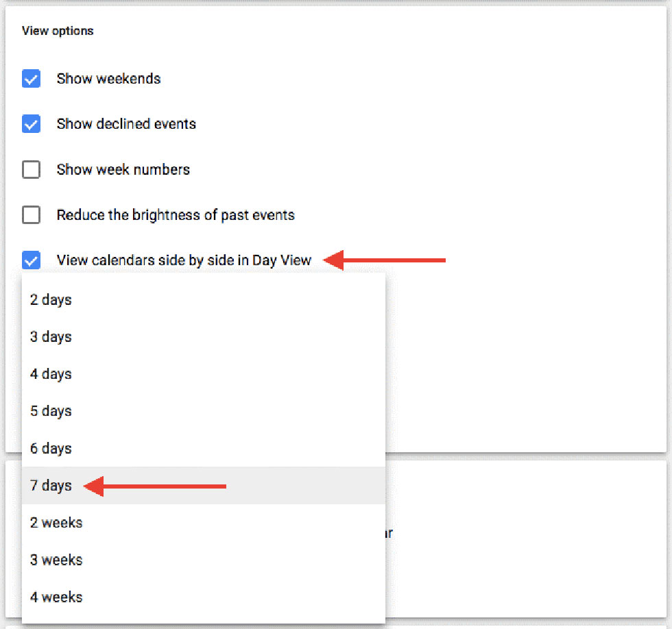
Task: Pick the '4 weeks' option
Action: click(56, 597)
